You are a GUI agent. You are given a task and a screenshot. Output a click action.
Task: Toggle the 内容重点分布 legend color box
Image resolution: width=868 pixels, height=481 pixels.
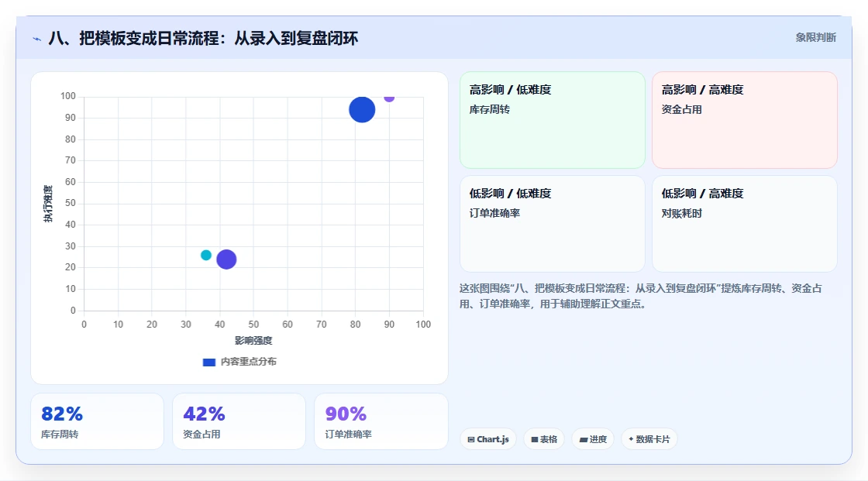(x=209, y=362)
